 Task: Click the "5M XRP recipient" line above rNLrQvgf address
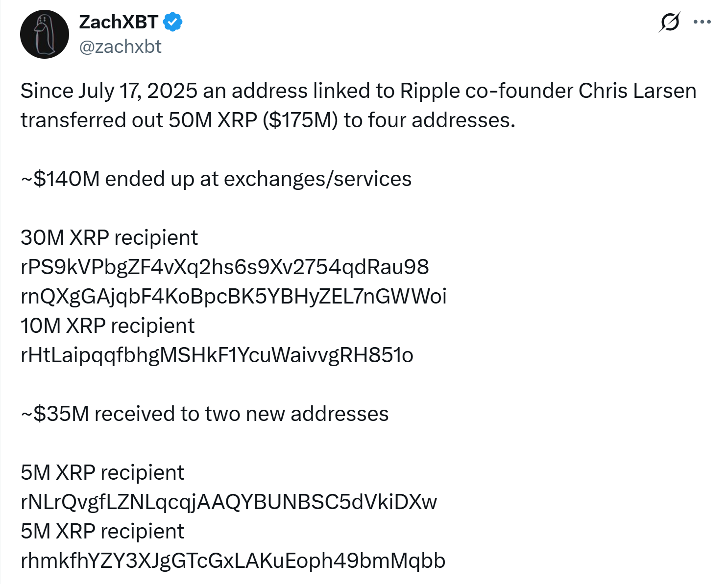(102, 473)
